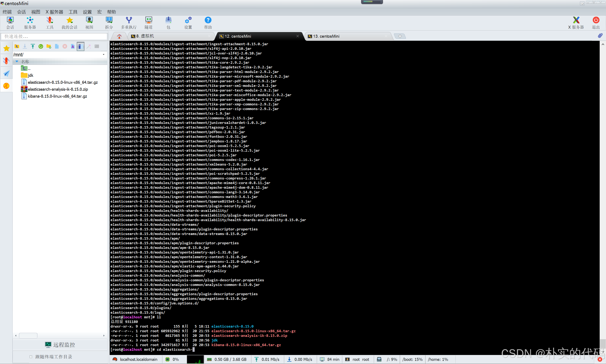Click the home tab icon
Image resolution: width=606 pixels, height=364 pixels.
click(x=119, y=36)
